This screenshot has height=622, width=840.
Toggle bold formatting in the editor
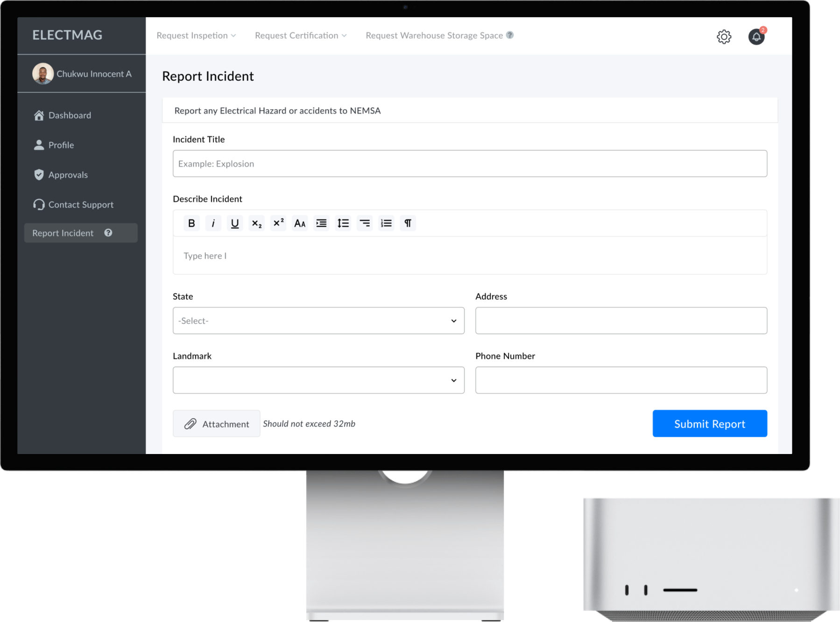point(191,223)
